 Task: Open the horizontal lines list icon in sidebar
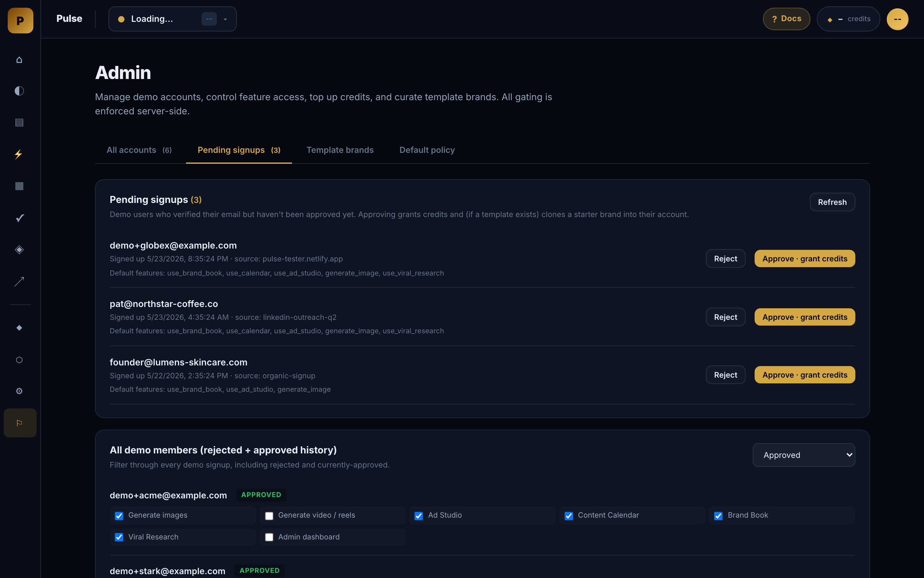click(19, 122)
